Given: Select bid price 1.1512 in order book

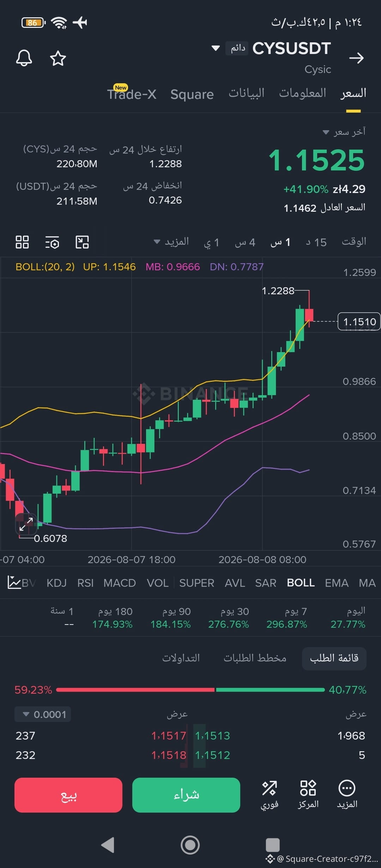Looking at the screenshot, I should (x=212, y=755).
